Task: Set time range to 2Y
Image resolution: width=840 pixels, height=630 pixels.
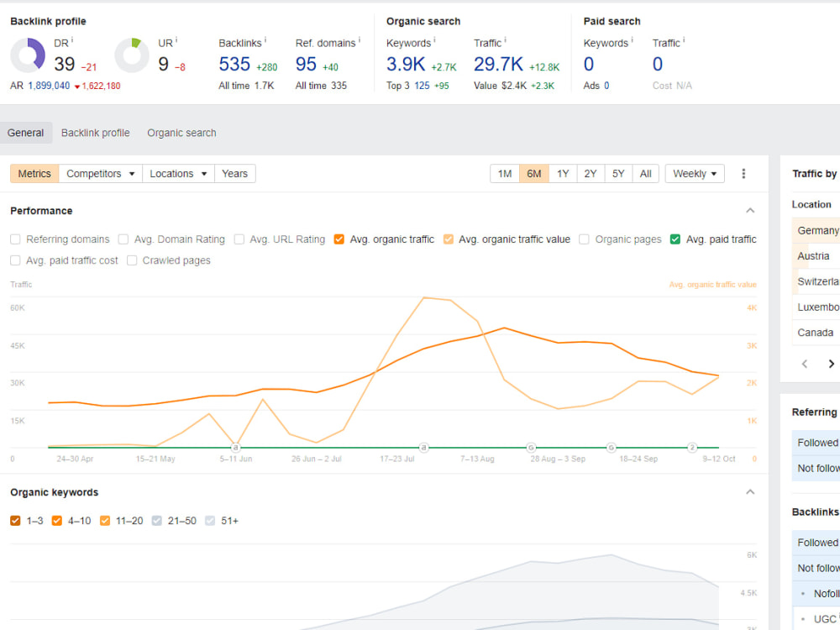Action: coord(591,174)
